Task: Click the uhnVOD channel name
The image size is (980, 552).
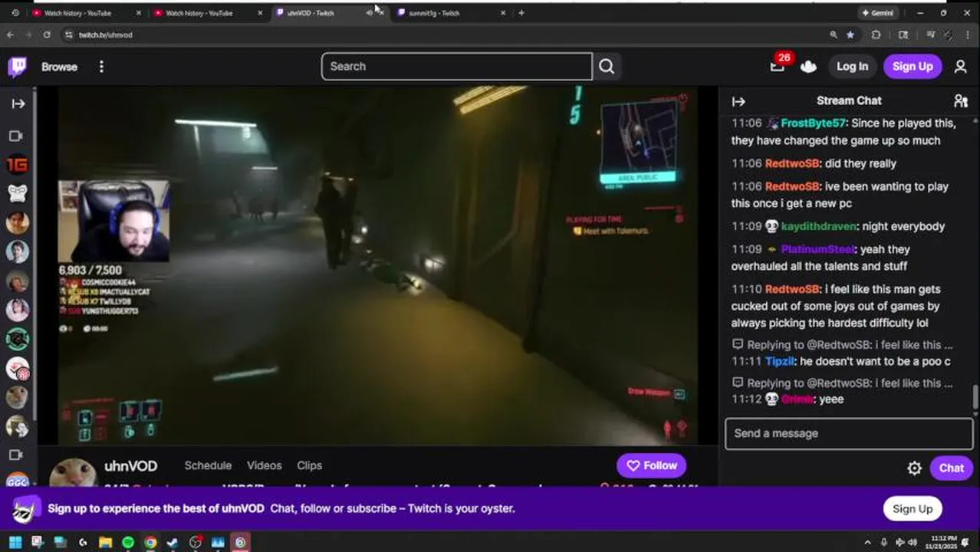Action: pyautogui.click(x=130, y=466)
